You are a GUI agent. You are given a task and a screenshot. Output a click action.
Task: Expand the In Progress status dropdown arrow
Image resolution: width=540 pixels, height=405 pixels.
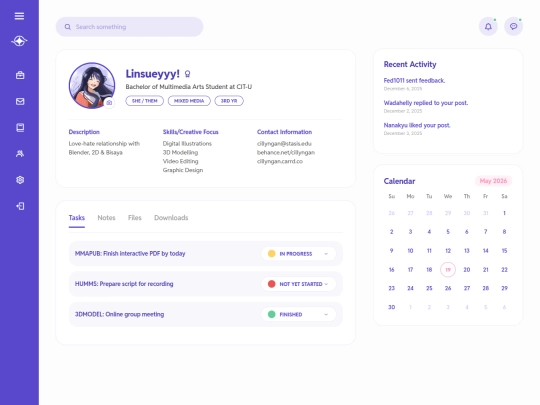point(326,254)
